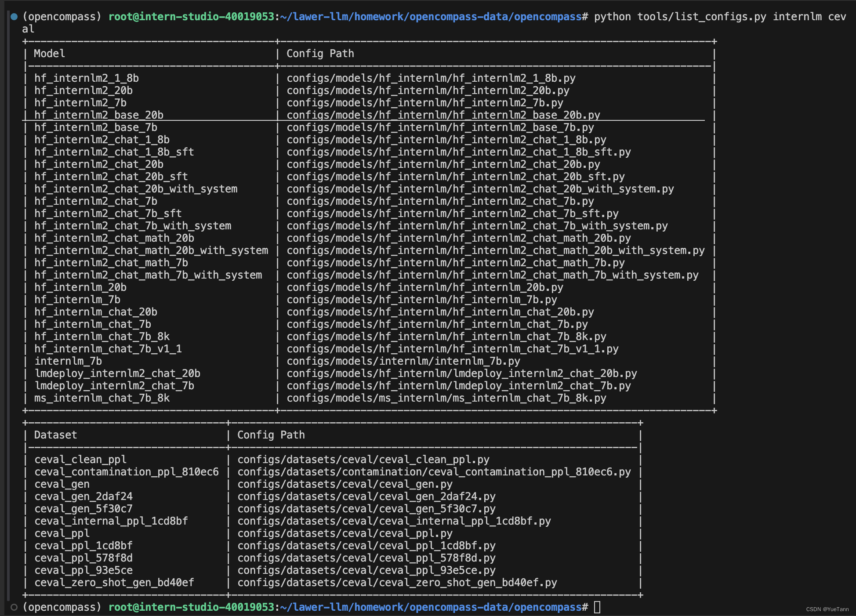The height and width of the screenshot is (616, 856).
Task: Click model name 'hf_internlm2_base_7b'
Action: point(96,127)
